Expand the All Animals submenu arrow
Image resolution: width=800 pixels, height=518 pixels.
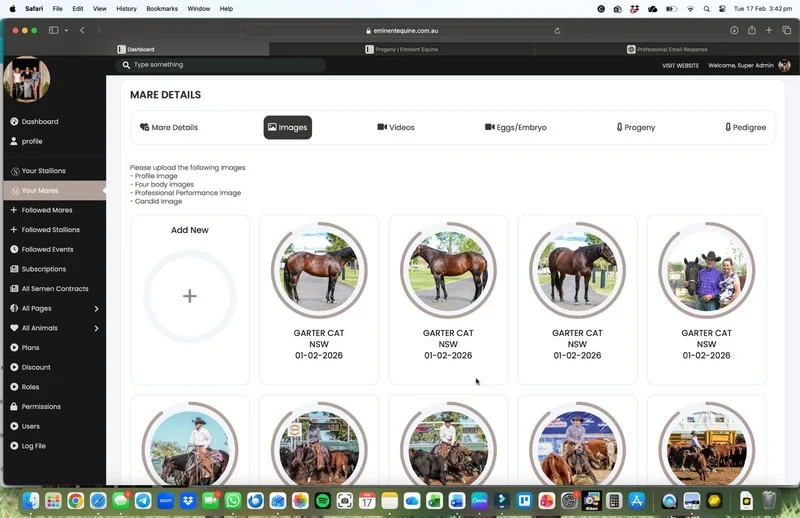[96, 328]
